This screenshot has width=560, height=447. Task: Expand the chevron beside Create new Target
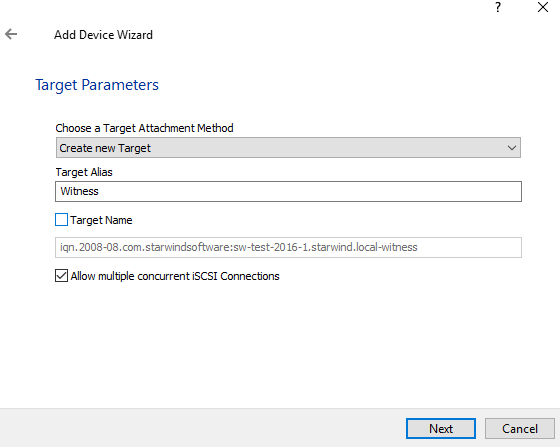(512, 148)
